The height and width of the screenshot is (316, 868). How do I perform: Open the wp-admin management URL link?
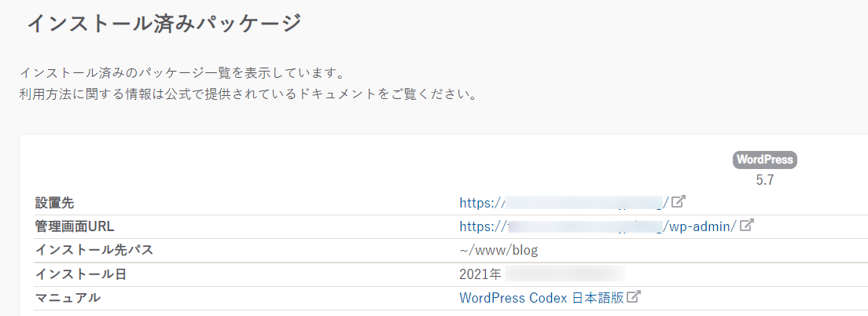point(598,226)
